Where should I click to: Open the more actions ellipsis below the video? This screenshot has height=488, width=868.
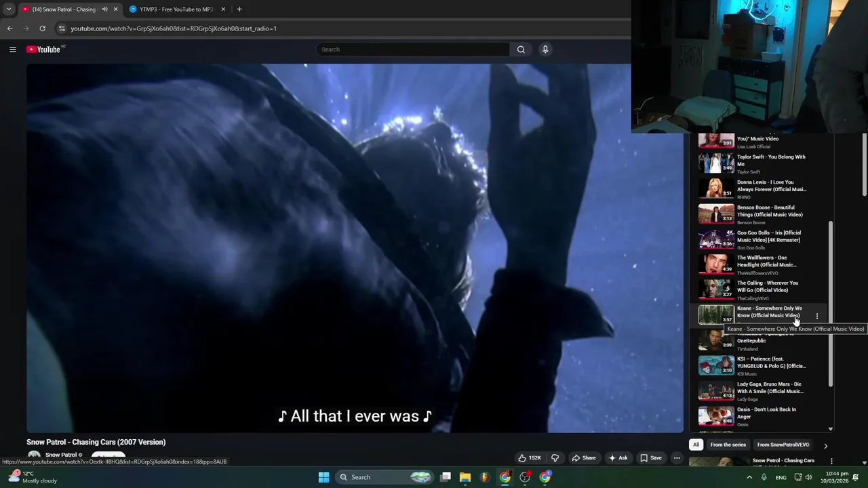[x=677, y=458]
